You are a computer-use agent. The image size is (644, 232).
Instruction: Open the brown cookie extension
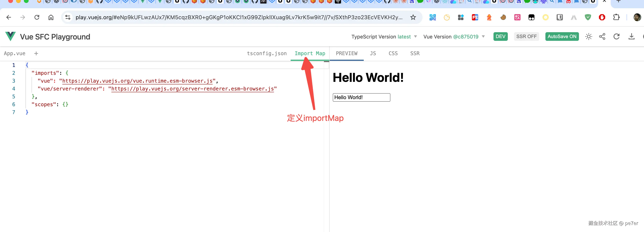tap(503, 17)
